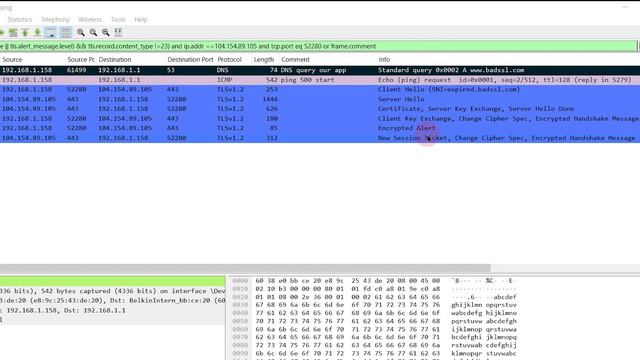The height and width of the screenshot is (360, 640).
Task: Open the Wireless menu
Action: (90, 20)
